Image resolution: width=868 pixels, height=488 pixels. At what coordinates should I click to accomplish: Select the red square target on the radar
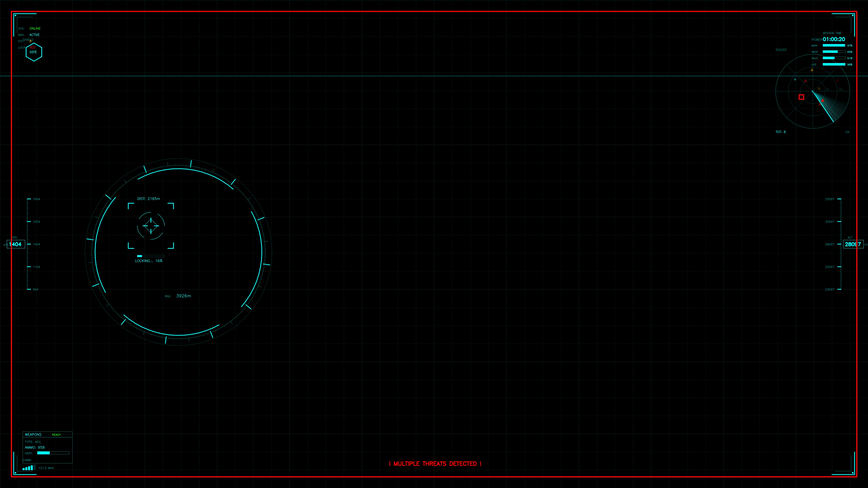point(801,97)
